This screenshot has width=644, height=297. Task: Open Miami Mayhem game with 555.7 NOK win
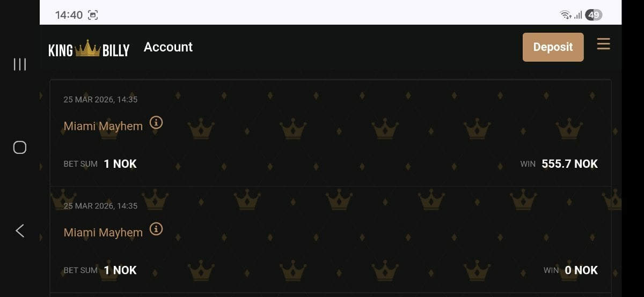pos(103,127)
